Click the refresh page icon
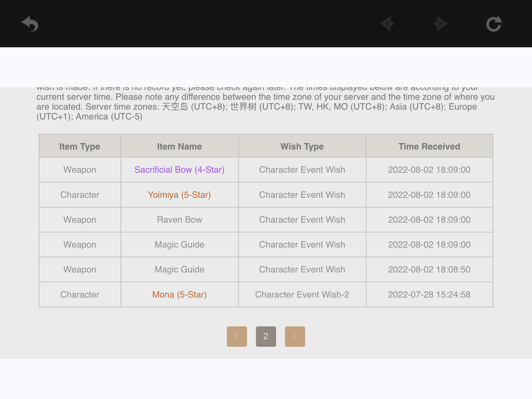The height and width of the screenshot is (399, 532). [494, 24]
